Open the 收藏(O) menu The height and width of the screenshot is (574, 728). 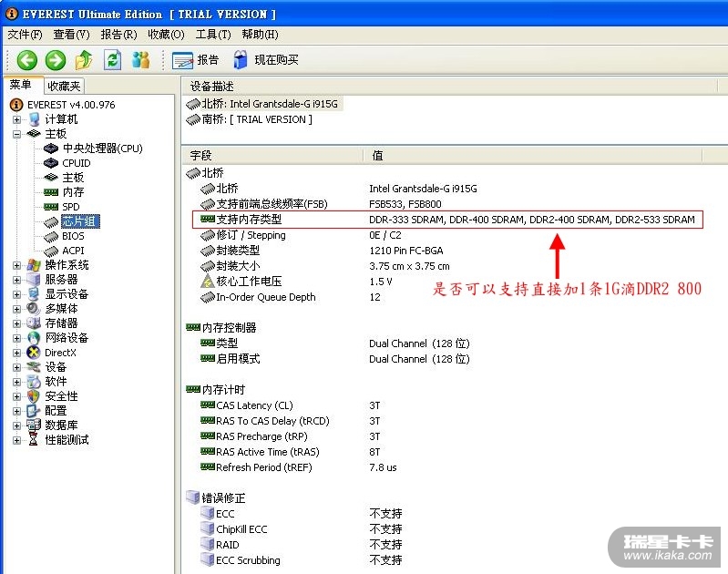point(166,35)
